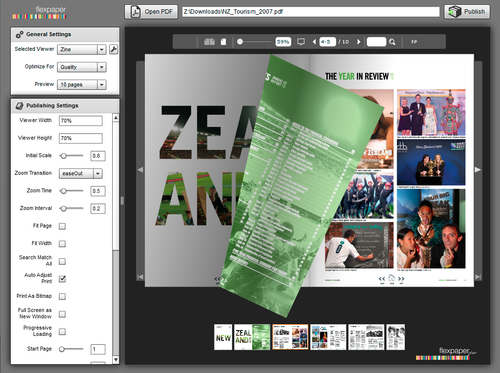Click the search magnifier icon

click(x=392, y=42)
